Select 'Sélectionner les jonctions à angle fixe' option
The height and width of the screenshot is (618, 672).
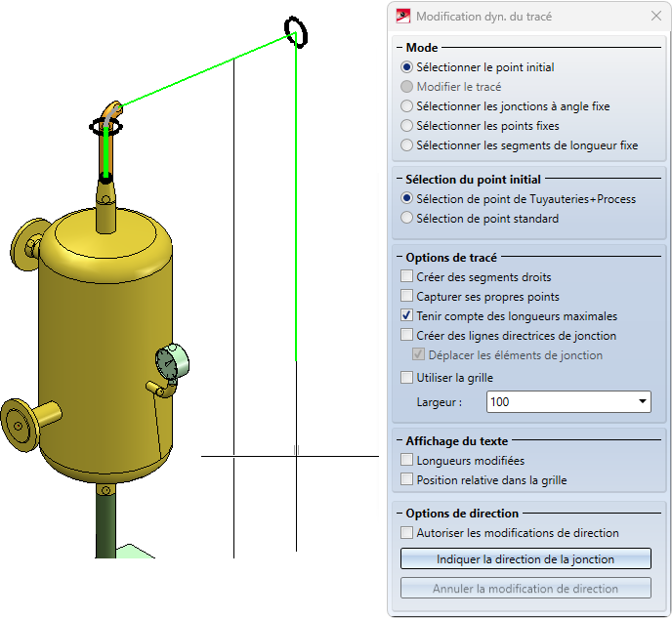[406, 106]
